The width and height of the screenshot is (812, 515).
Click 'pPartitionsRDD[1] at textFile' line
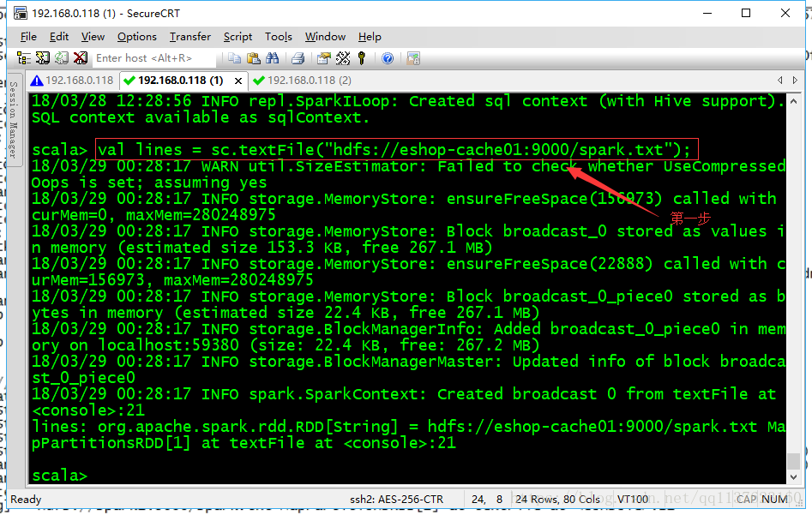click(244, 443)
